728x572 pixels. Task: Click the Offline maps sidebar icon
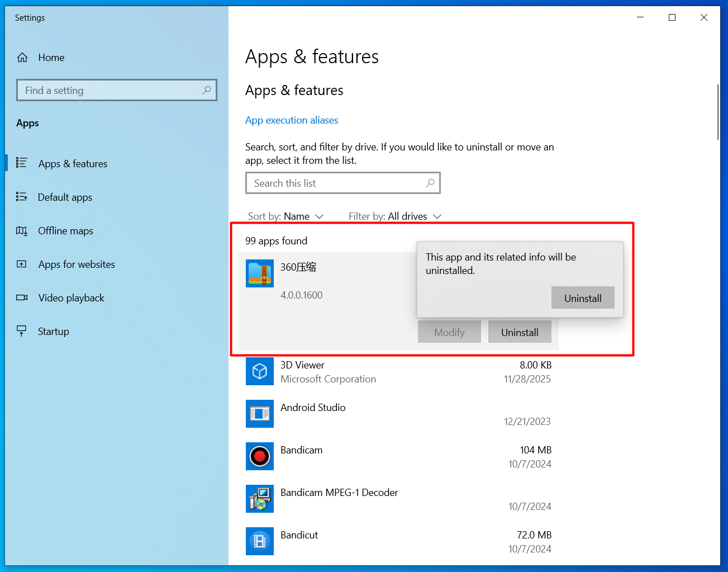(22, 230)
